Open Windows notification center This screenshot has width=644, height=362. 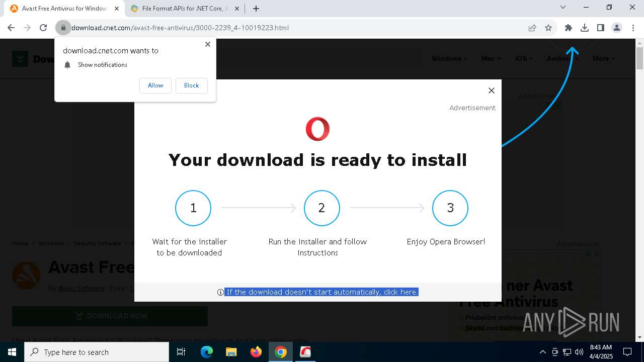tap(627, 352)
